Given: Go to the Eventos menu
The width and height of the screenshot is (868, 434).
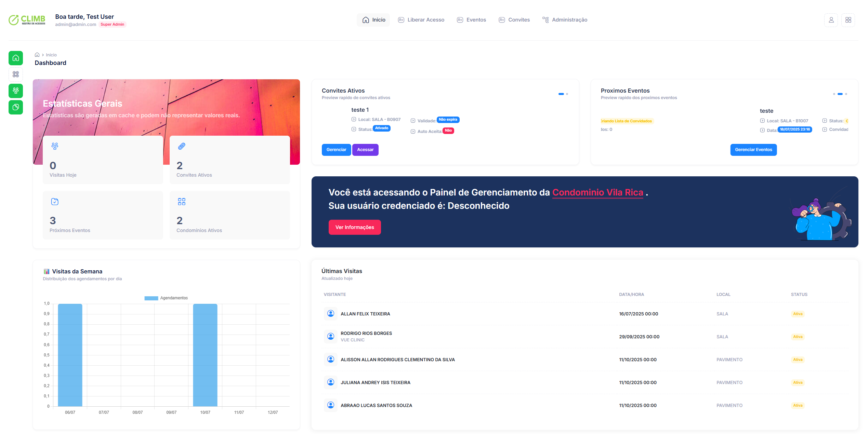Looking at the screenshot, I should pos(472,20).
